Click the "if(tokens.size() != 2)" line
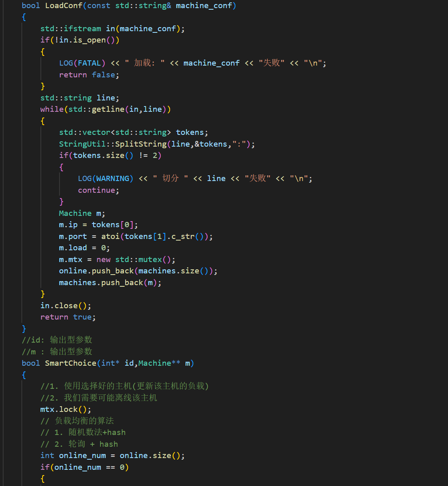This screenshot has height=486, width=448. [x=110, y=156]
